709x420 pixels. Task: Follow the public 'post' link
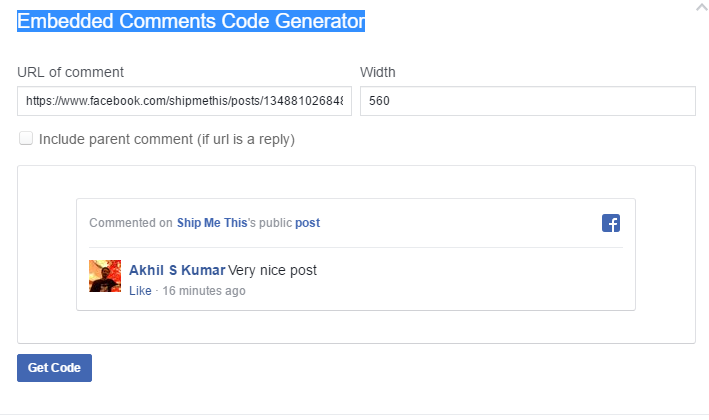307,223
